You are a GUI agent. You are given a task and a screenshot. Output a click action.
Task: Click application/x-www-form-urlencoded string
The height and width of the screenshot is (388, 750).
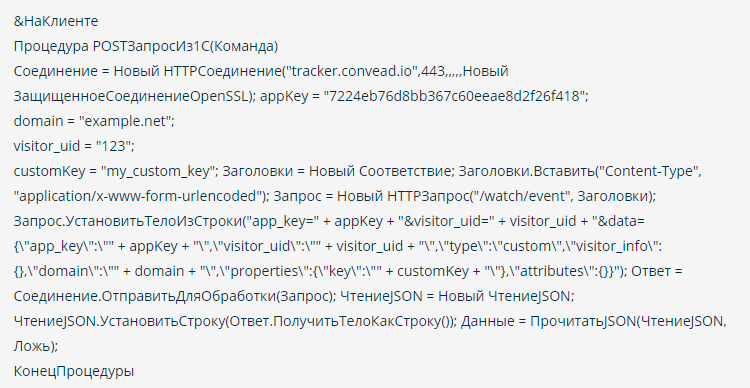tap(141, 196)
